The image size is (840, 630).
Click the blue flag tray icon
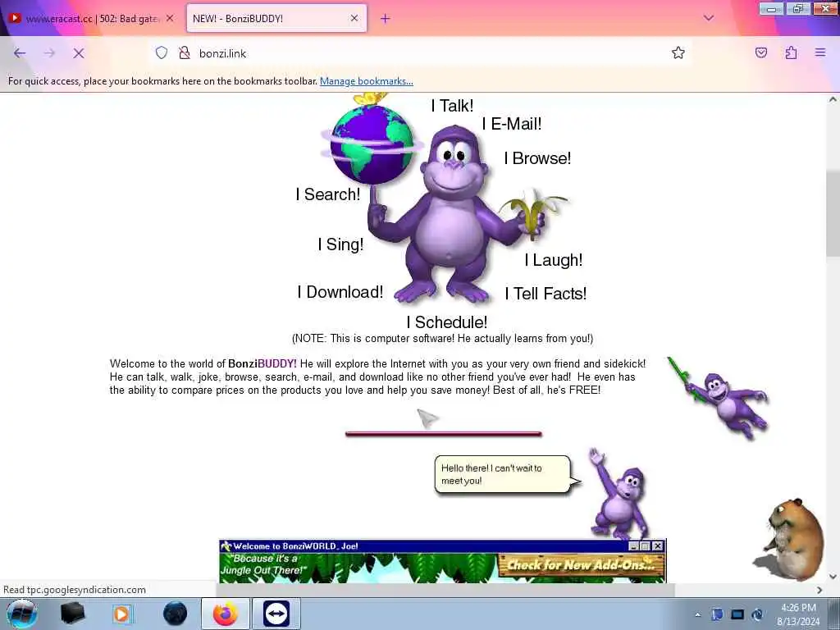(x=717, y=614)
